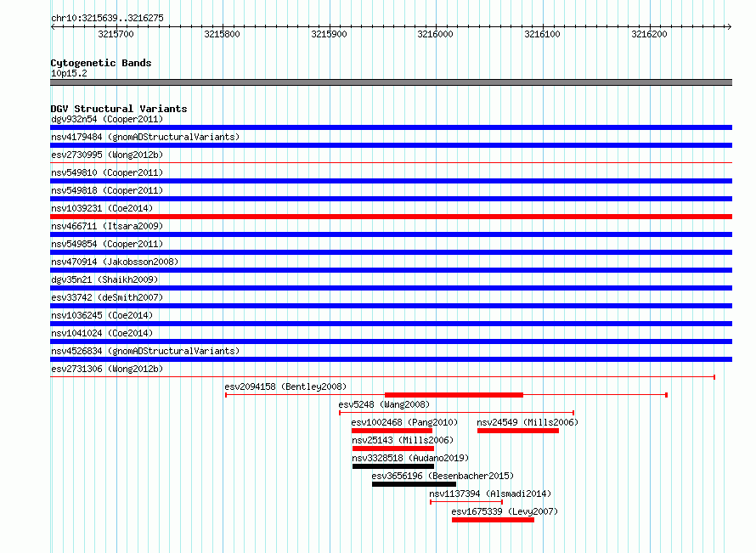Click the 3216200 ruler position

(649, 34)
